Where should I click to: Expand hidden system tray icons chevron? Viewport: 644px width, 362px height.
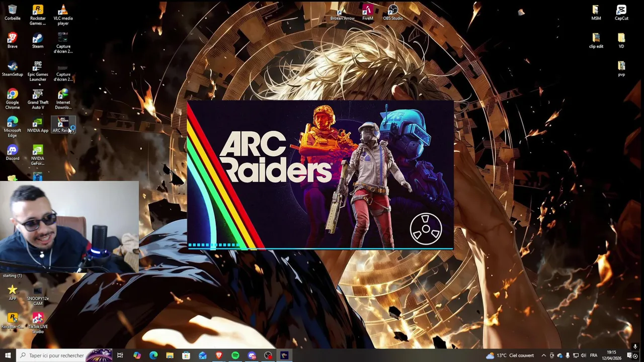543,355
